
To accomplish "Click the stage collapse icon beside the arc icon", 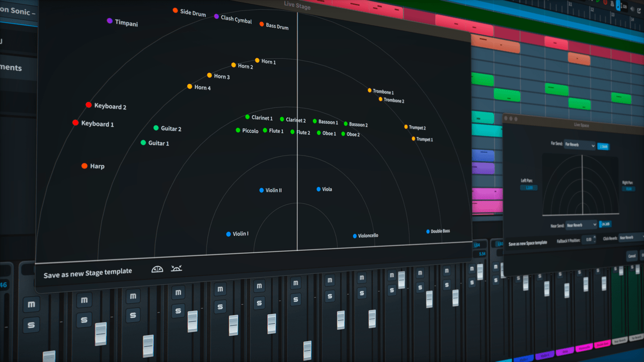I will click(177, 269).
